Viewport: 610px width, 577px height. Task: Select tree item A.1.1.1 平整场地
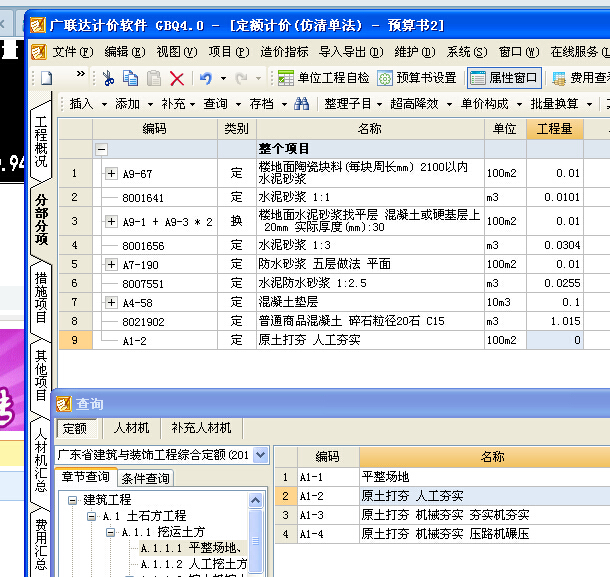click(x=191, y=548)
